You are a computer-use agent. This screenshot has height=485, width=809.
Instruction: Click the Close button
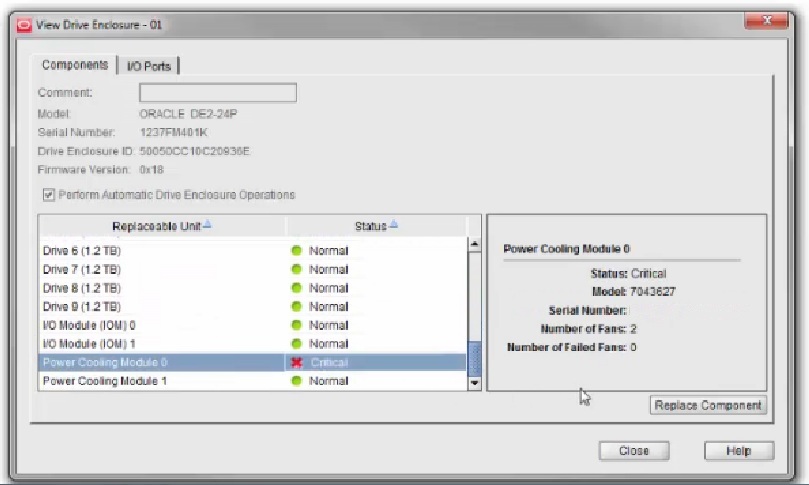pyautogui.click(x=633, y=451)
